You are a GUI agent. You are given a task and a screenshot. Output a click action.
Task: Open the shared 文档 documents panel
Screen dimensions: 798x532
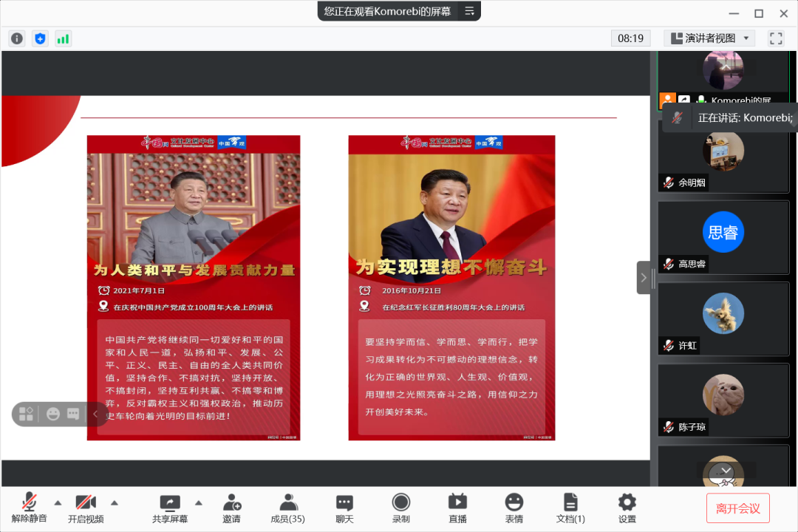(570, 508)
